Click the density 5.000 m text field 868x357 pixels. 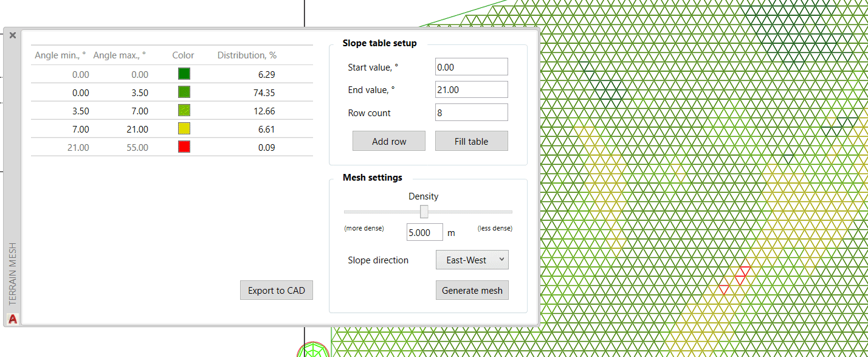pos(424,232)
